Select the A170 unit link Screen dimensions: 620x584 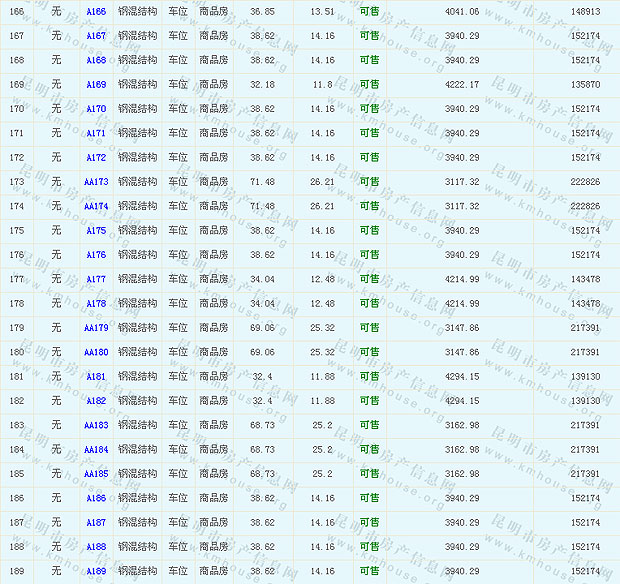click(96, 109)
